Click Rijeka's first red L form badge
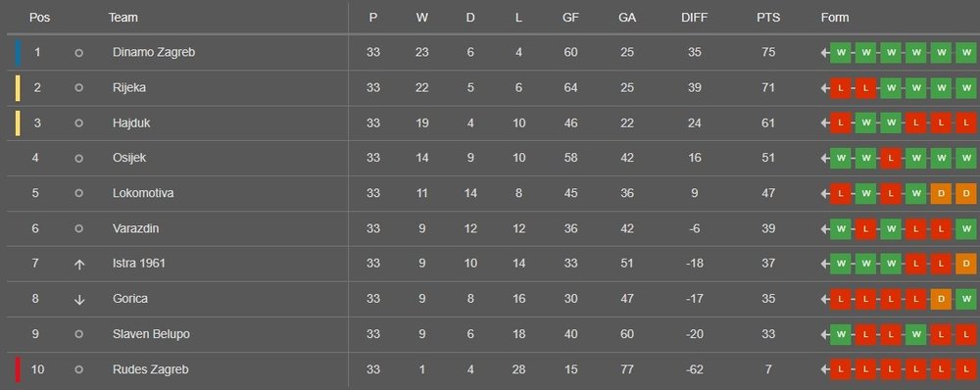This screenshot has width=980, height=390. tap(841, 88)
